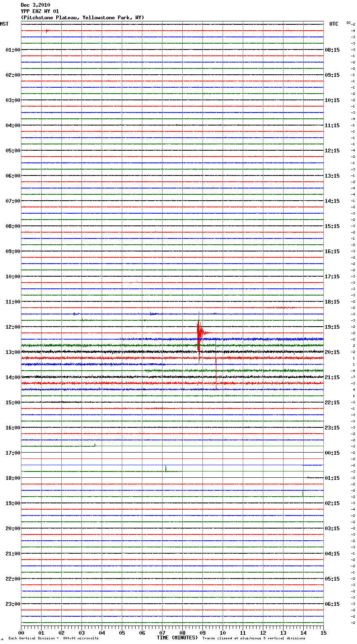The height and width of the screenshot is (644, 357).
Task: Click the 12:15 UTC time label
Action: point(332,151)
